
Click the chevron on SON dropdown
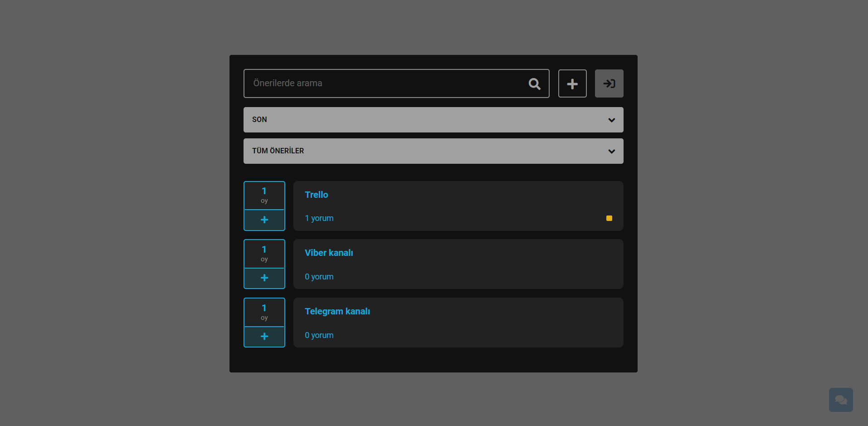[611, 120]
